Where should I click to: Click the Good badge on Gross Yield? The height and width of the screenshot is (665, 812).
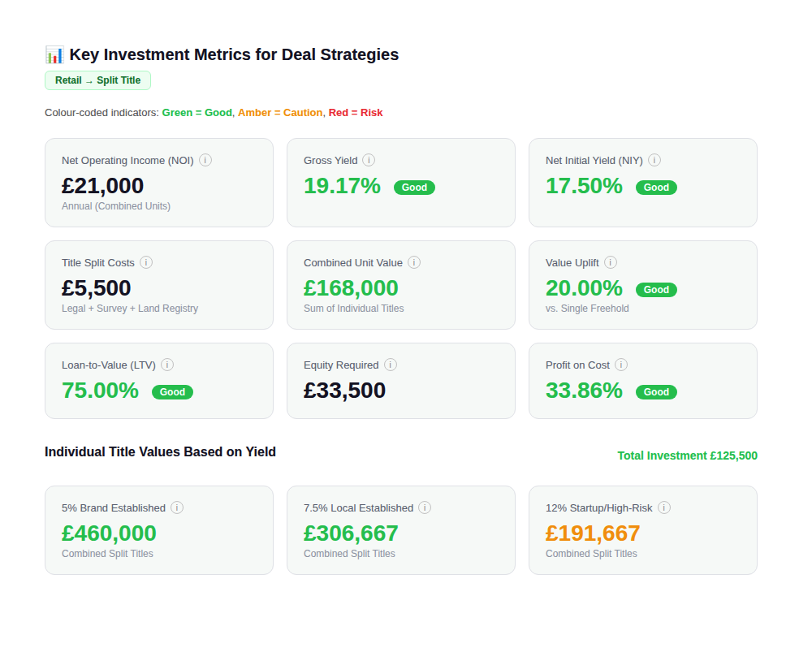414,188
